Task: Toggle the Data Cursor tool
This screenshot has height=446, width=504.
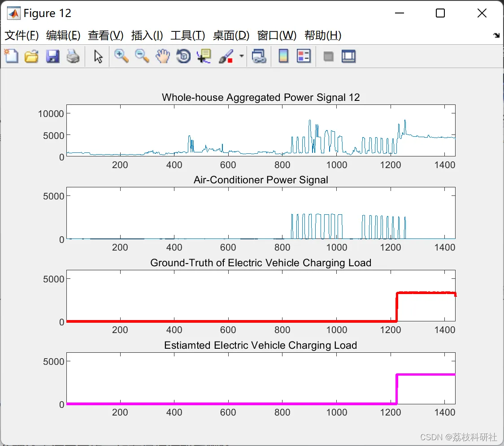Action: pyautogui.click(x=204, y=56)
